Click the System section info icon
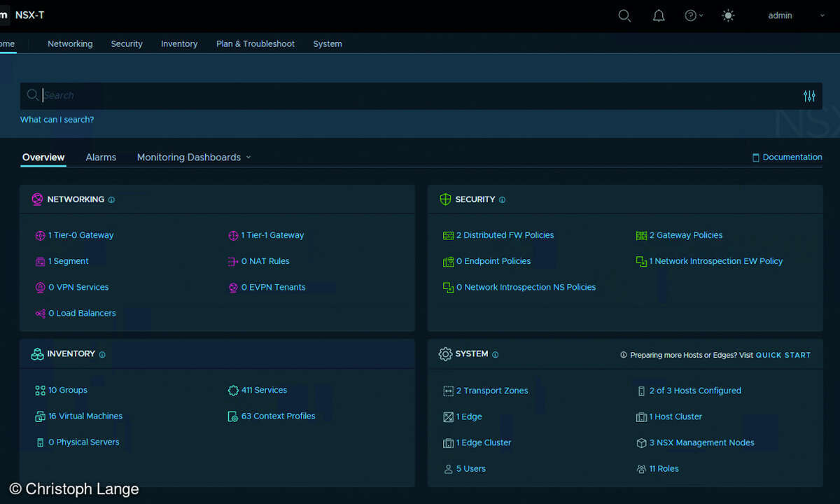This screenshot has height=504, width=840. [x=495, y=354]
